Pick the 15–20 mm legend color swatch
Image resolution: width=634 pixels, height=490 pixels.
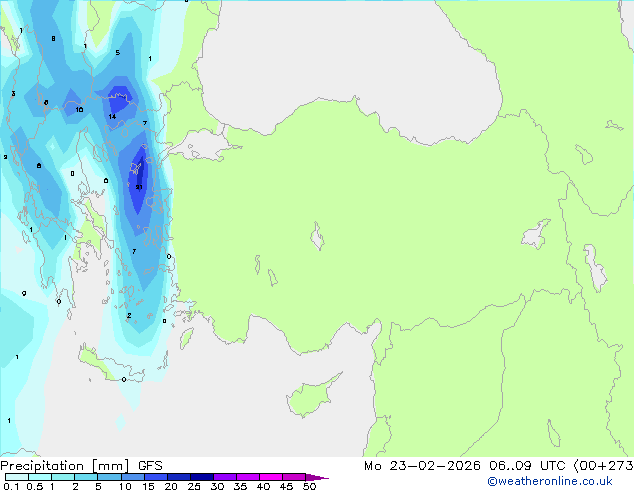[x=155, y=477]
